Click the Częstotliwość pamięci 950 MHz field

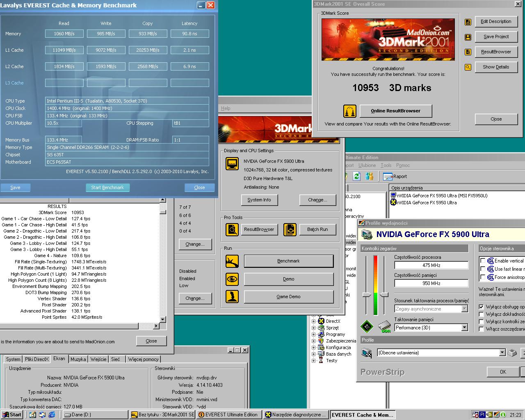pos(431,283)
